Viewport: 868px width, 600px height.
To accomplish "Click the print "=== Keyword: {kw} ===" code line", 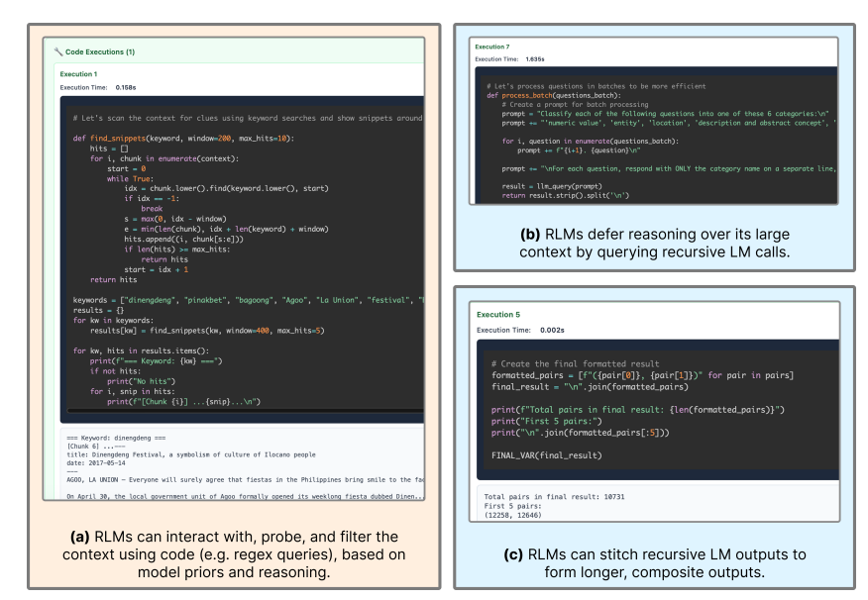I will (x=157, y=361).
